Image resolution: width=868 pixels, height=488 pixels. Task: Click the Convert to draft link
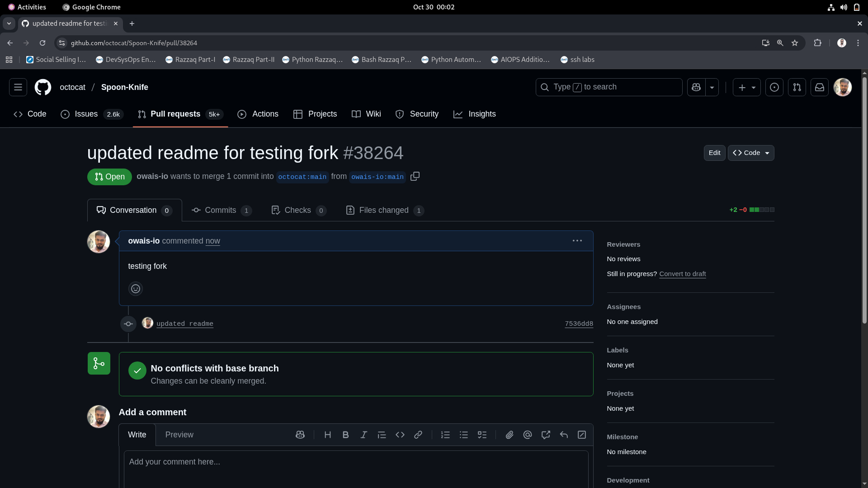682,274
